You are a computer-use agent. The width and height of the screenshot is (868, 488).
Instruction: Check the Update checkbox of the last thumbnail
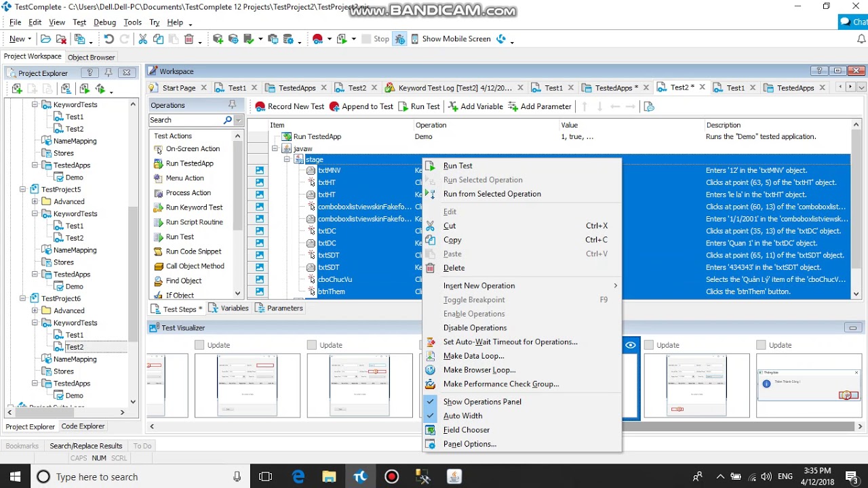761,345
